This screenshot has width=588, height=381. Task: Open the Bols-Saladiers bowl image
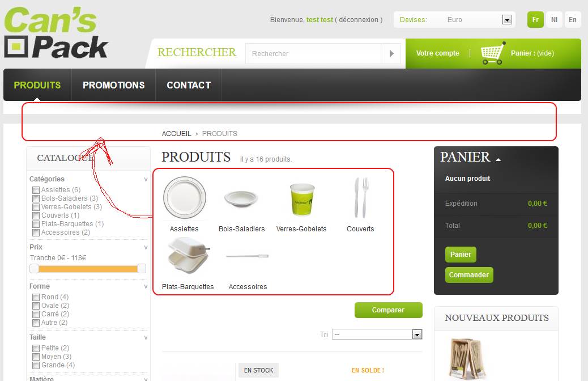241,198
